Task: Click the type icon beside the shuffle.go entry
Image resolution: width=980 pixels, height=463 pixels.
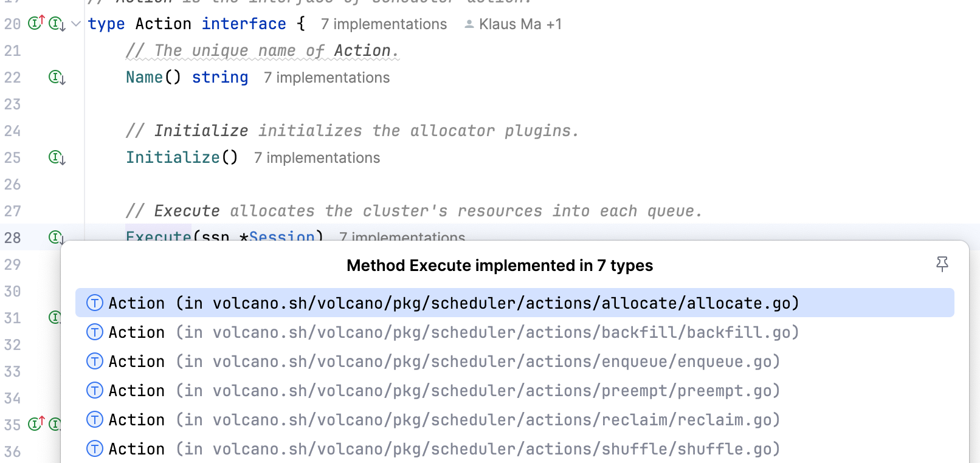Action: pyautogui.click(x=95, y=448)
